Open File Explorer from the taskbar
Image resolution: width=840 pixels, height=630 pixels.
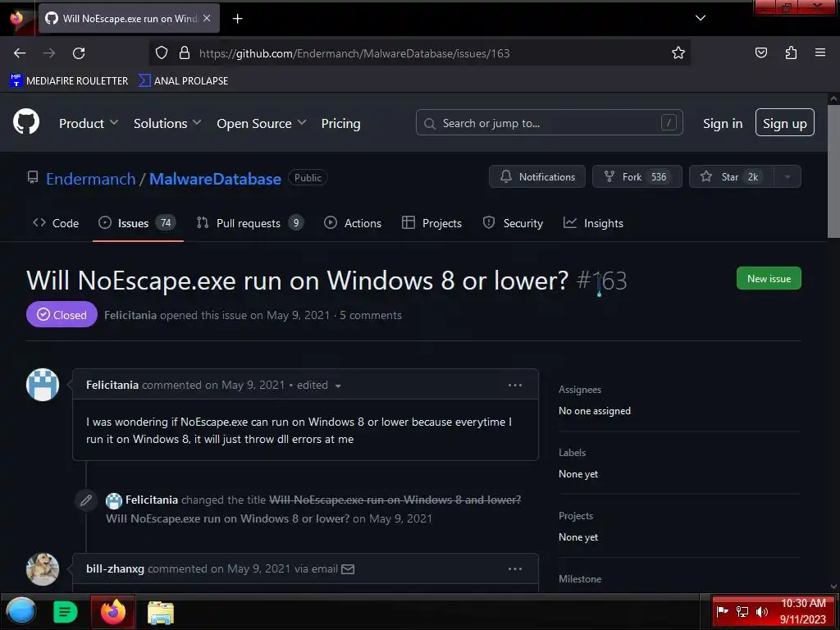pyautogui.click(x=161, y=612)
